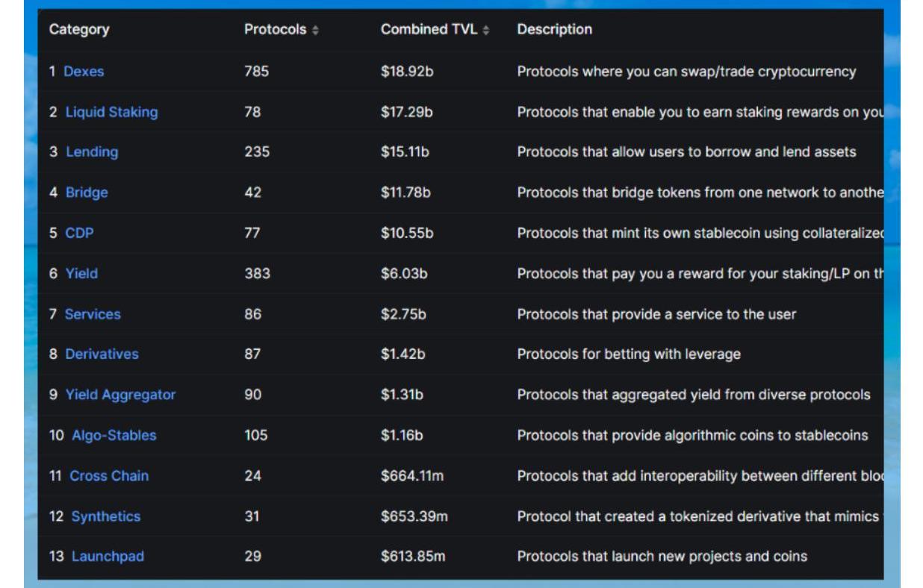
Task: Click the Description column header
Action: [x=554, y=30]
